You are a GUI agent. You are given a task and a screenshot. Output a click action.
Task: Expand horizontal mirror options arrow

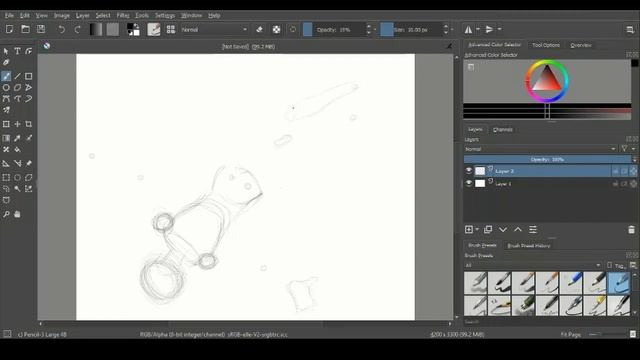(x=478, y=29)
